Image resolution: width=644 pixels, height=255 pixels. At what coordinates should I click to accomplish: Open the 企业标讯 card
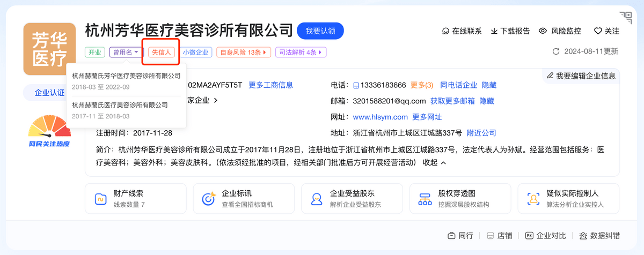(244, 199)
